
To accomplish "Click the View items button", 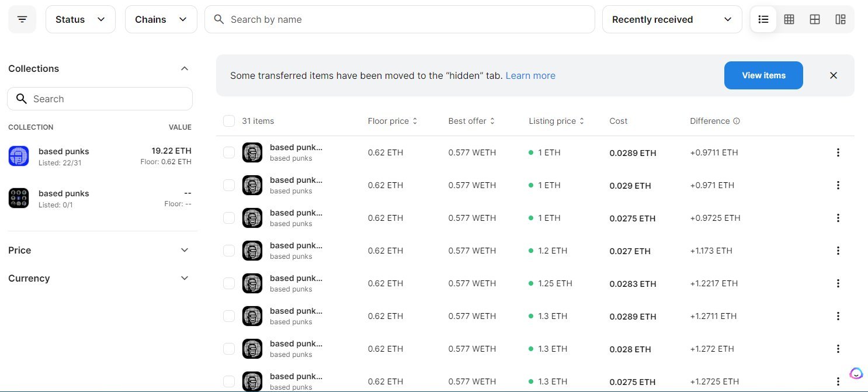I will point(763,75).
